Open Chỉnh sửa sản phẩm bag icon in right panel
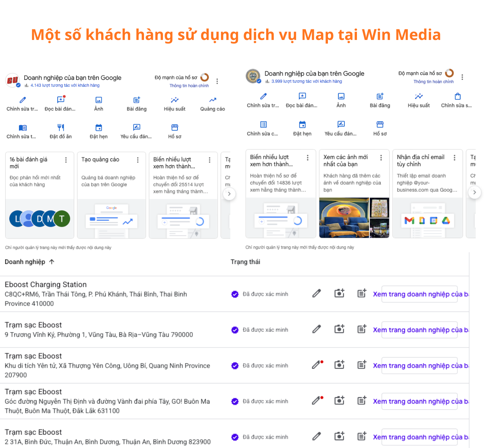484x448 pixels. click(x=457, y=96)
